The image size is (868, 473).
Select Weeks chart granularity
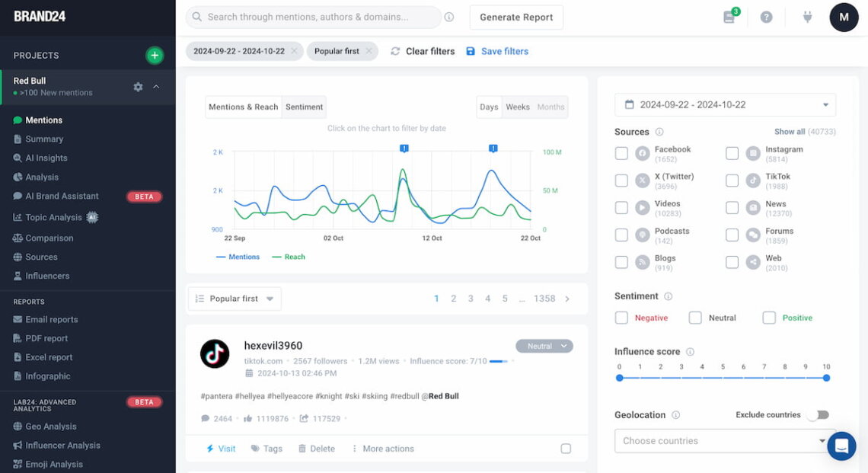518,107
